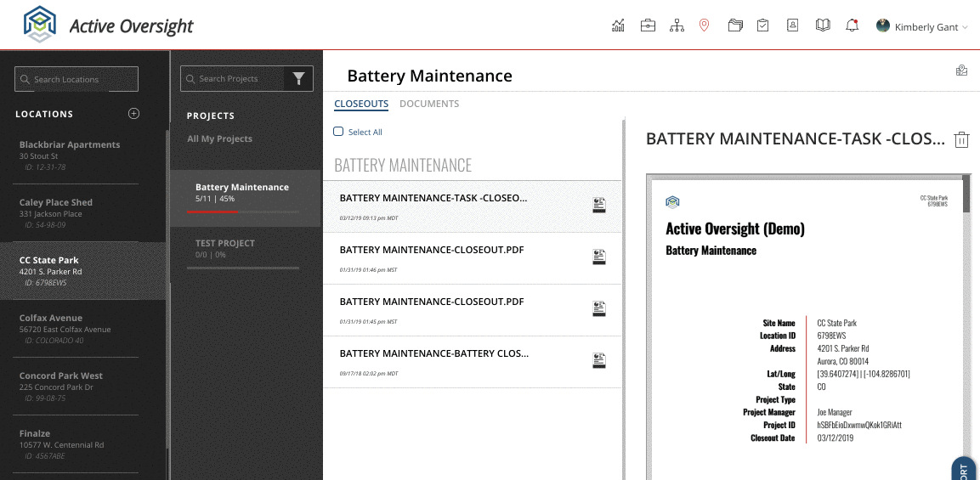Check the Select All checkbox
The width and height of the screenshot is (980, 480).
point(338,131)
